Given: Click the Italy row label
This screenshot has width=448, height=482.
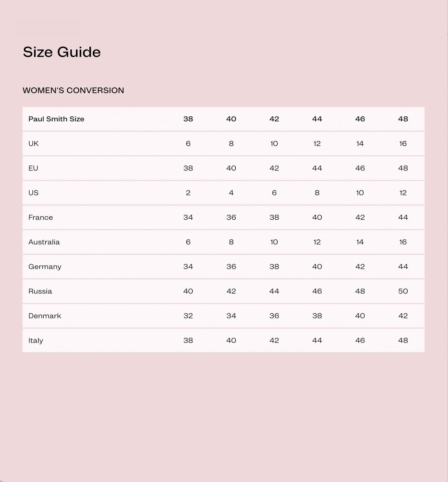Looking at the screenshot, I should coord(36,341).
